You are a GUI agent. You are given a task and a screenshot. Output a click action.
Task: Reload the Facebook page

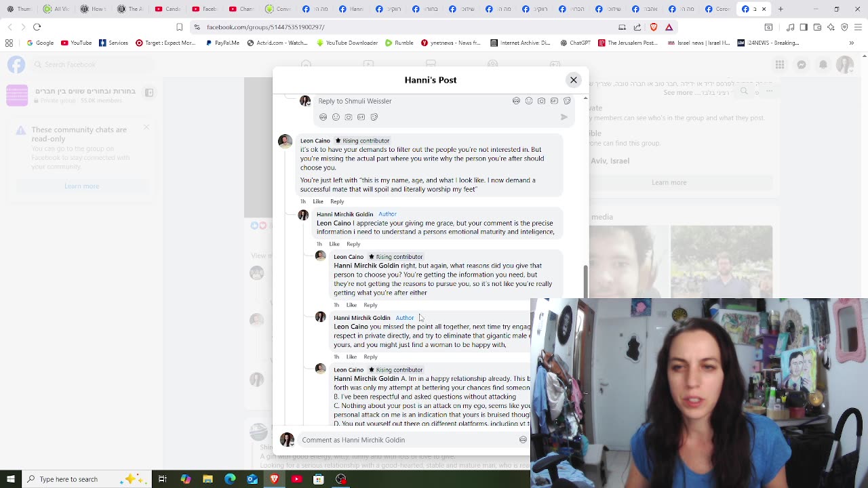click(37, 27)
